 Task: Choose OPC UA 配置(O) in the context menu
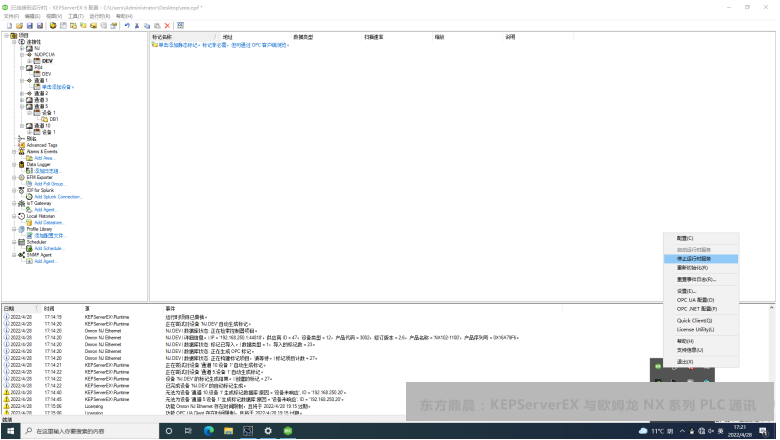tap(701, 300)
